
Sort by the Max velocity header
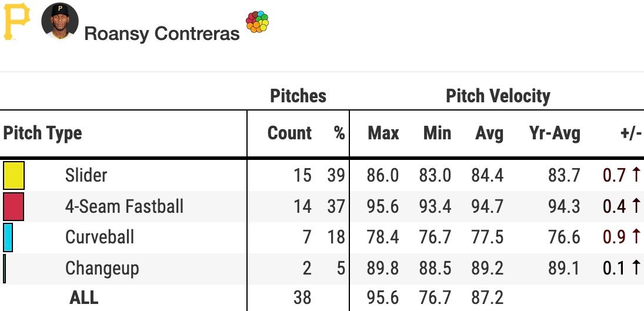click(x=383, y=133)
